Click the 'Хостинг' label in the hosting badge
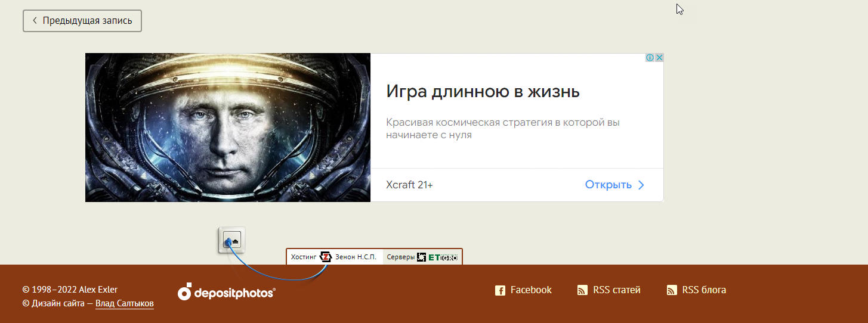This screenshot has width=868, height=323. [x=304, y=257]
